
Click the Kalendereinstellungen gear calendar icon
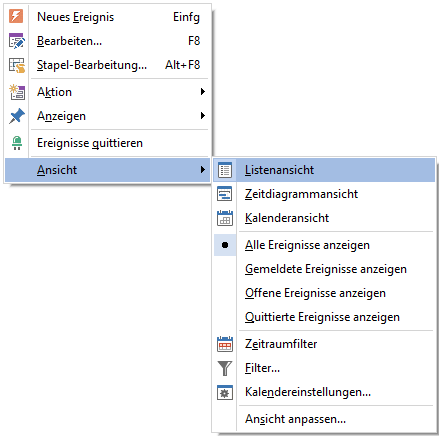[x=225, y=392]
